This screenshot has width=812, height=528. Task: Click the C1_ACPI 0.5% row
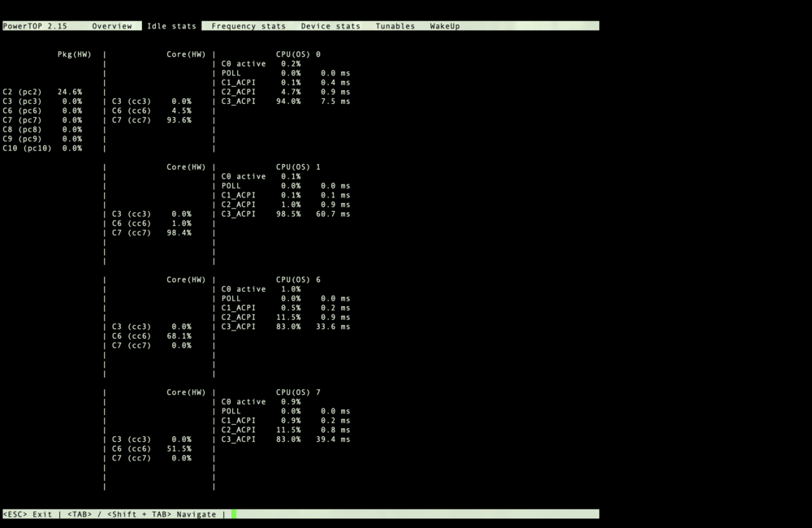286,308
